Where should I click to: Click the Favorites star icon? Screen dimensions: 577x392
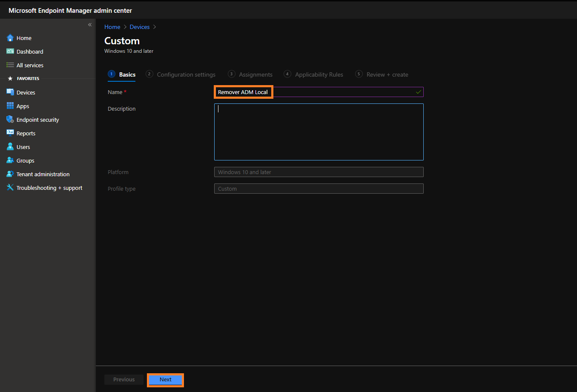pos(10,79)
